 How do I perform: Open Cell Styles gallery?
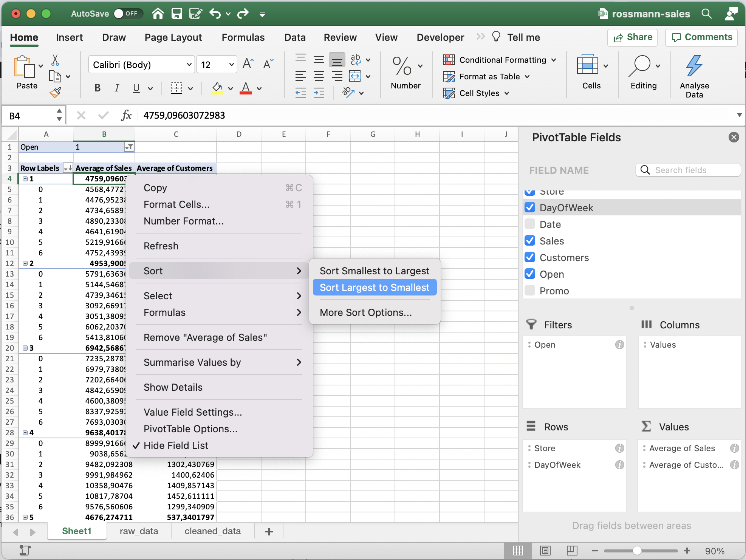pyautogui.click(x=477, y=93)
